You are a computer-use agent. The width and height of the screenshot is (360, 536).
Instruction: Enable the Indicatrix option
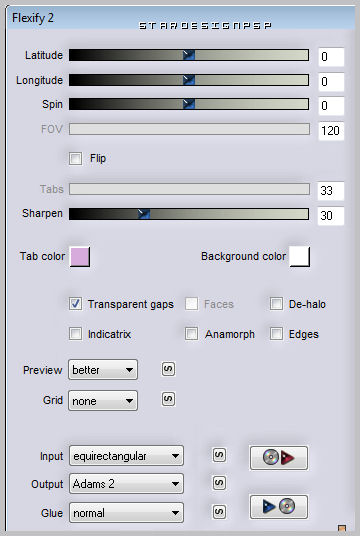75,334
